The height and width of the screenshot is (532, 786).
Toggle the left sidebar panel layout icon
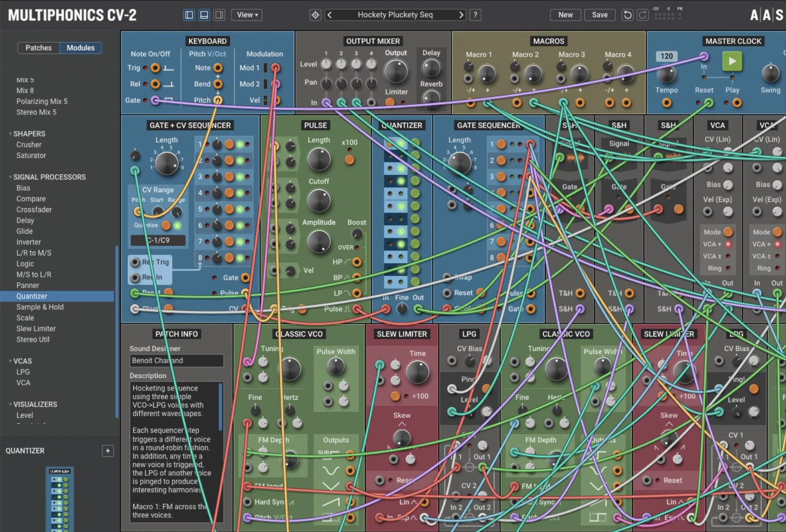point(189,15)
